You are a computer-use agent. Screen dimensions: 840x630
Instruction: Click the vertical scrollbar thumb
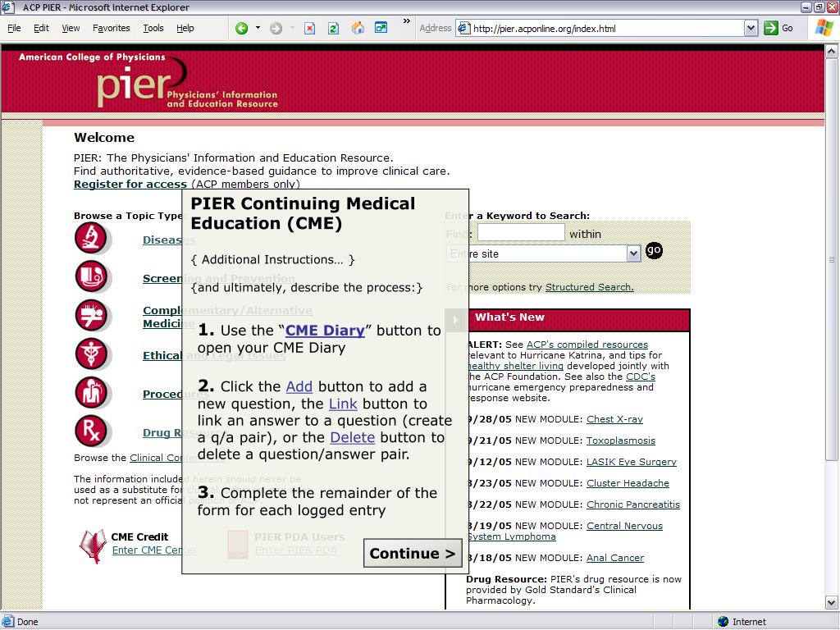pyautogui.click(x=832, y=260)
